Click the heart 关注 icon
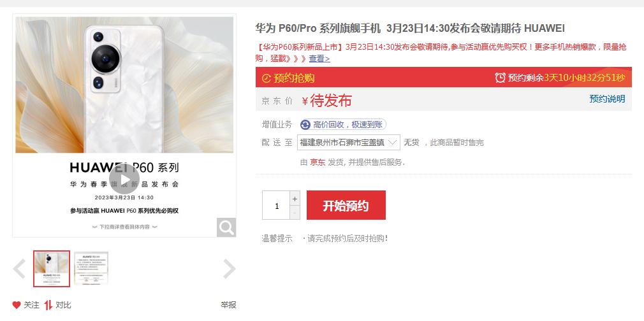The height and width of the screenshot is (321, 644). click(17, 305)
